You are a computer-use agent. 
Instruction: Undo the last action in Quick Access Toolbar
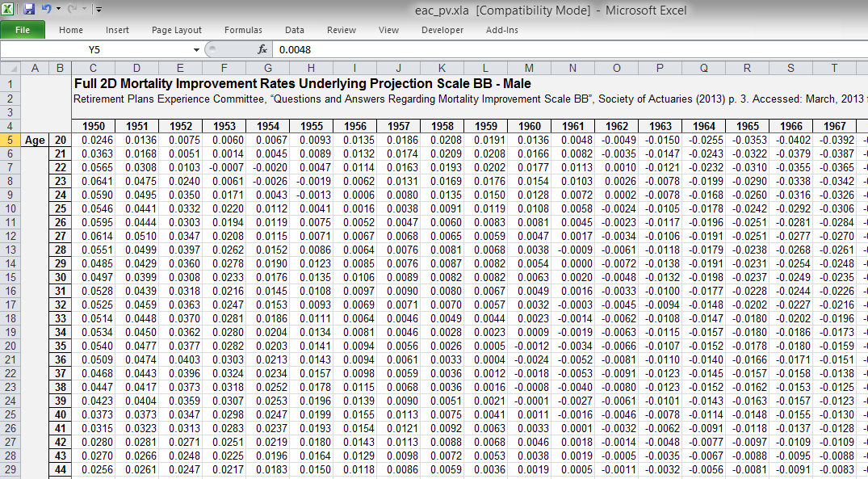pyautogui.click(x=46, y=9)
